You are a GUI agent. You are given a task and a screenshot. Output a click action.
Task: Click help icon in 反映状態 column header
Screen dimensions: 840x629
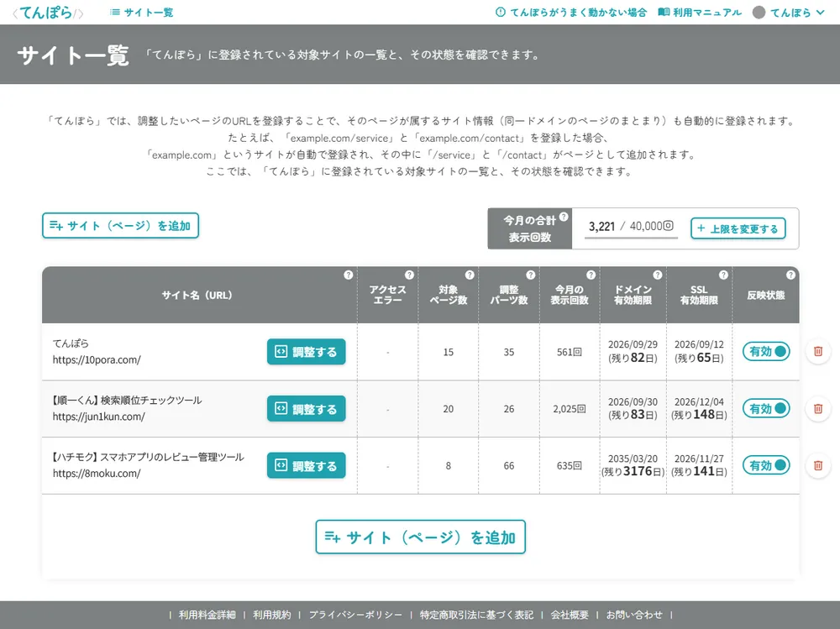pos(790,275)
